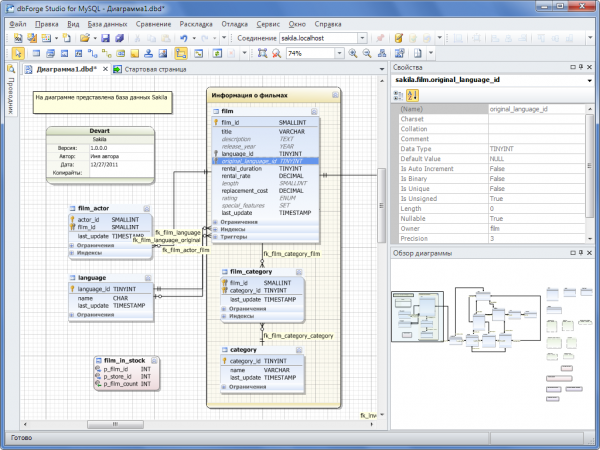
Task: Click the New Virtual Relation tool icon
Action: point(106,53)
